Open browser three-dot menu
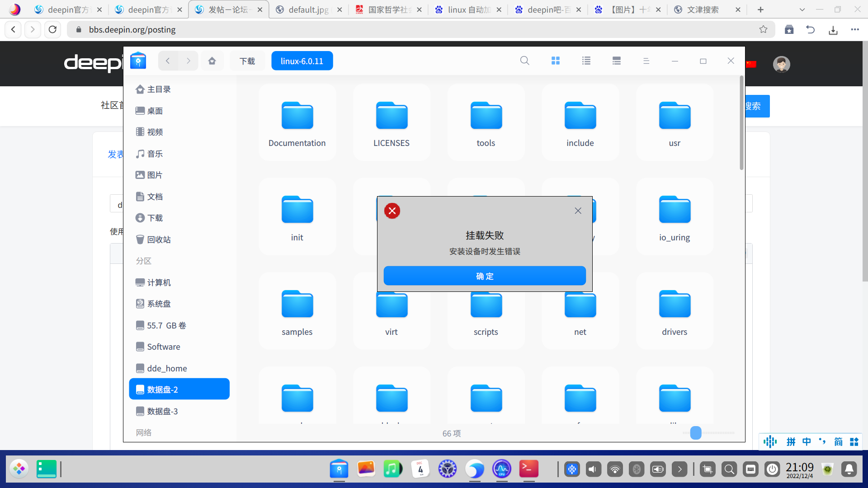Viewport: 868px width, 488px height. tap(854, 29)
